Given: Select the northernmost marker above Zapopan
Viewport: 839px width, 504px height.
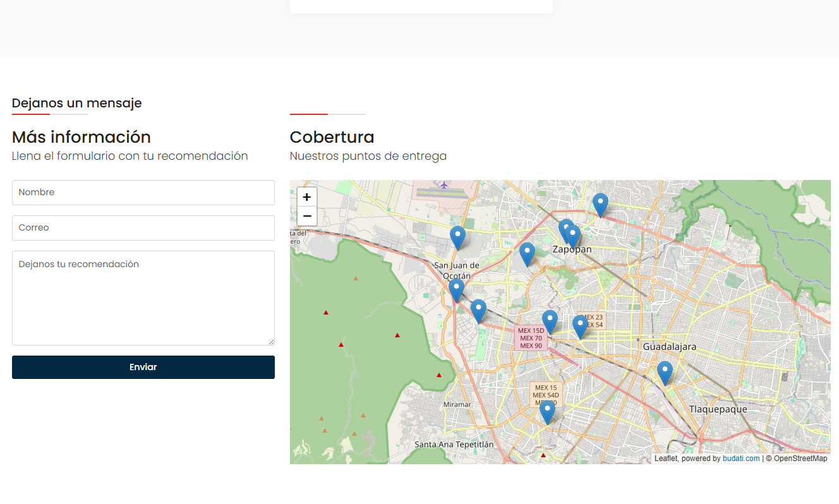Looking at the screenshot, I should [x=600, y=206].
